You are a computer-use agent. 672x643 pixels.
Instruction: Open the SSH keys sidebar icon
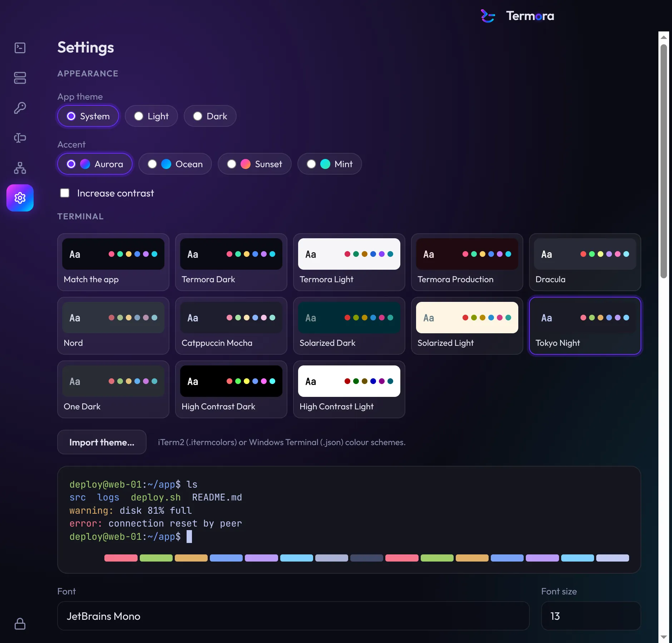pos(20,108)
